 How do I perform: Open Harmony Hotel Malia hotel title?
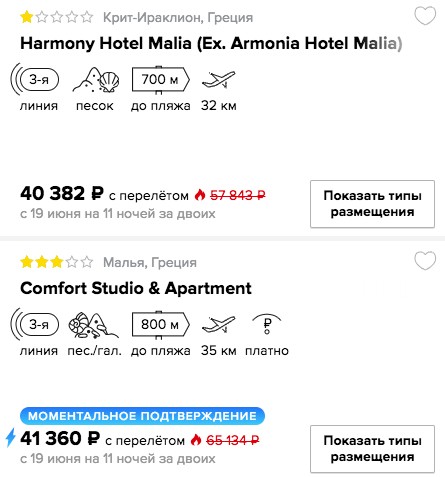211,43
